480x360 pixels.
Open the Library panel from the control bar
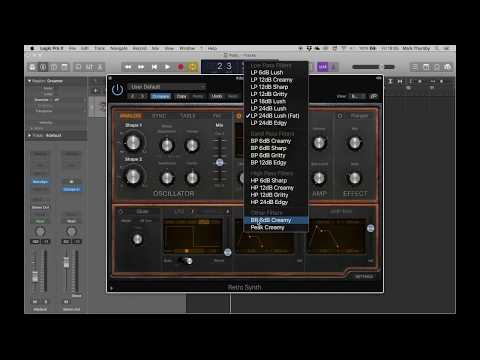pos(32,67)
